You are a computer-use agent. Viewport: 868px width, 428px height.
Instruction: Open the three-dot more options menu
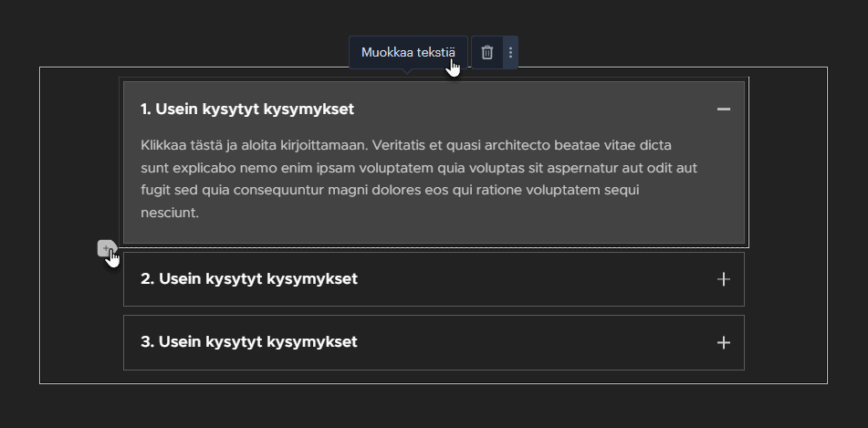510,53
